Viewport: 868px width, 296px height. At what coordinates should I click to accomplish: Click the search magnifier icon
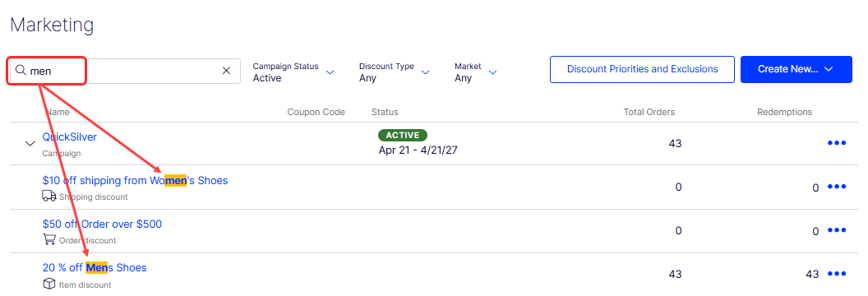click(x=21, y=71)
